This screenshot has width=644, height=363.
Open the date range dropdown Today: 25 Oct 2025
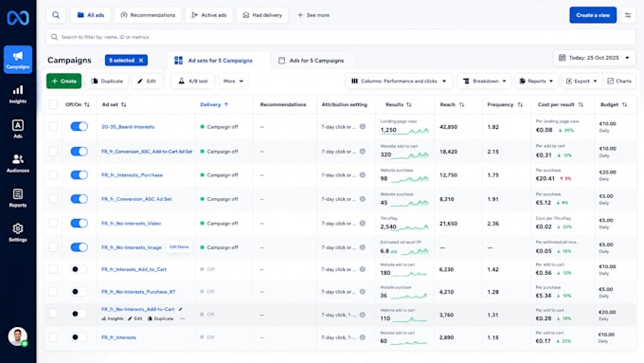(595, 58)
